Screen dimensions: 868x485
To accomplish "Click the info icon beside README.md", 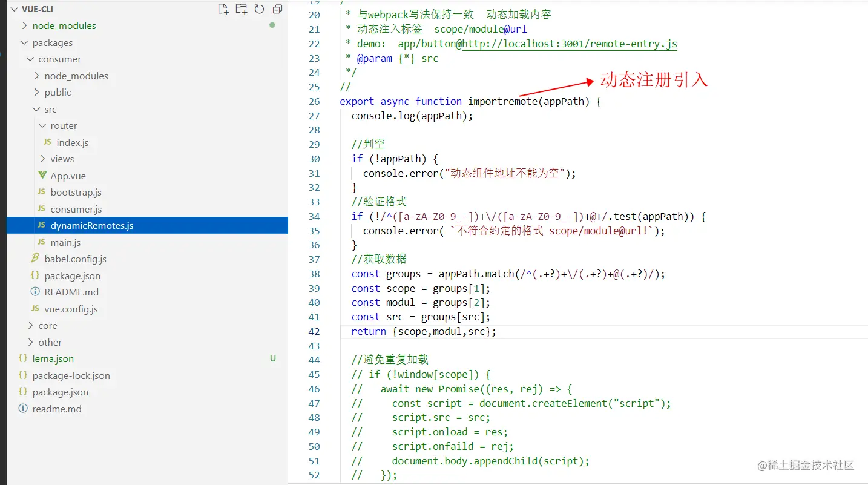I will tap(35, 292).
